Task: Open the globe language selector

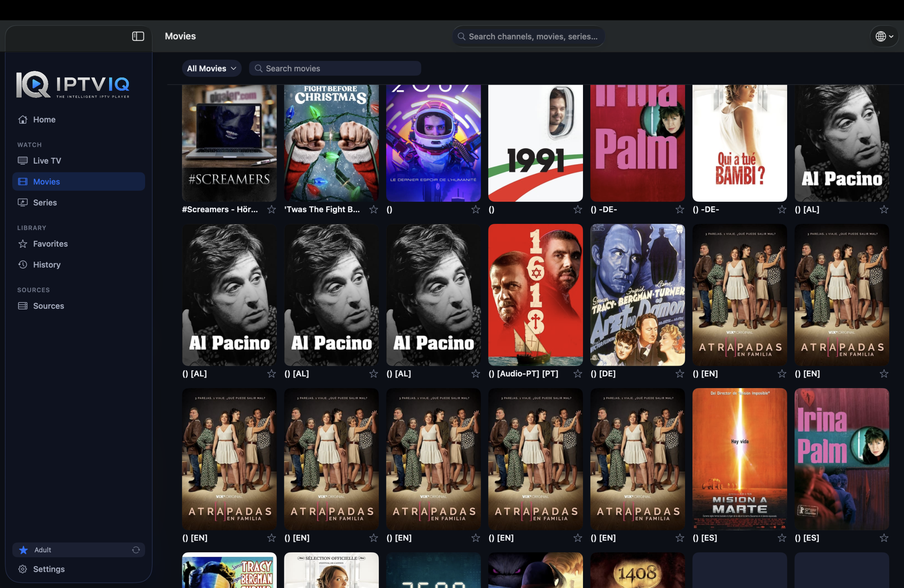Action: point(884,36)
